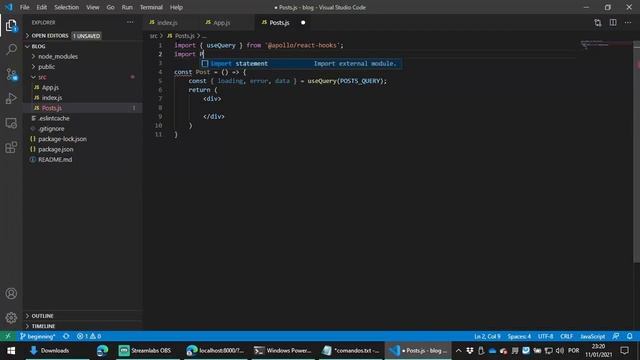Click the feedback icon in status bar
Screen dimensions: 640x360
point(616,336)
